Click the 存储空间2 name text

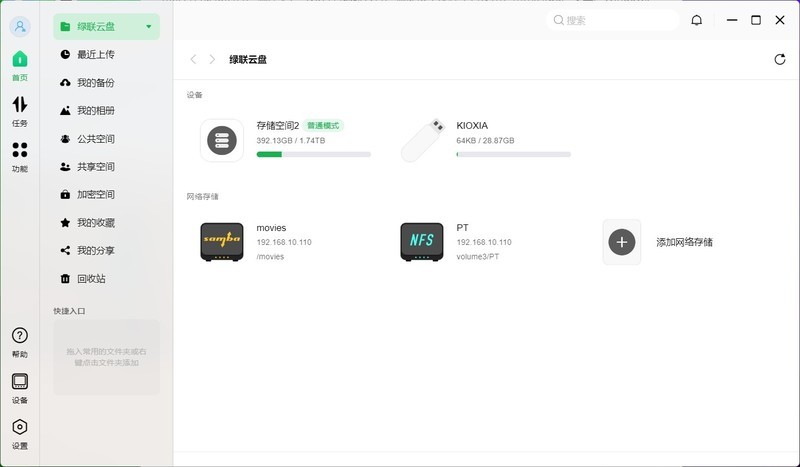click(278, 126)
